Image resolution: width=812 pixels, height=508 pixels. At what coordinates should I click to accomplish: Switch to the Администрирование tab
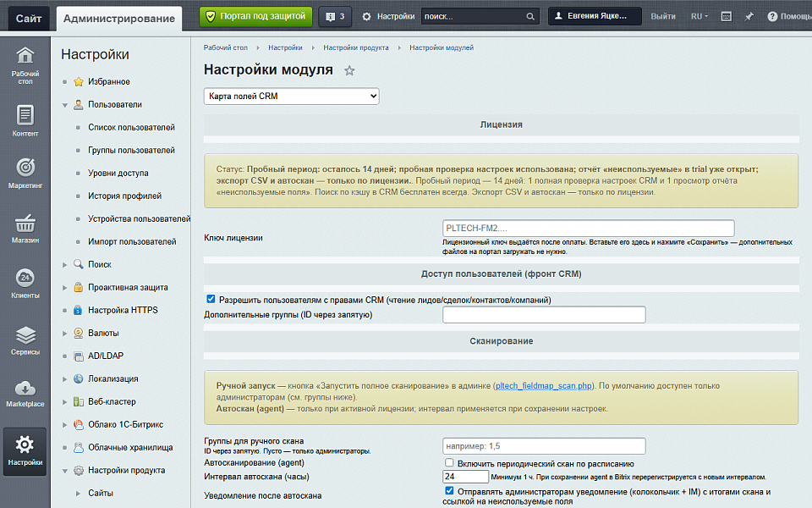coord(119,19)
